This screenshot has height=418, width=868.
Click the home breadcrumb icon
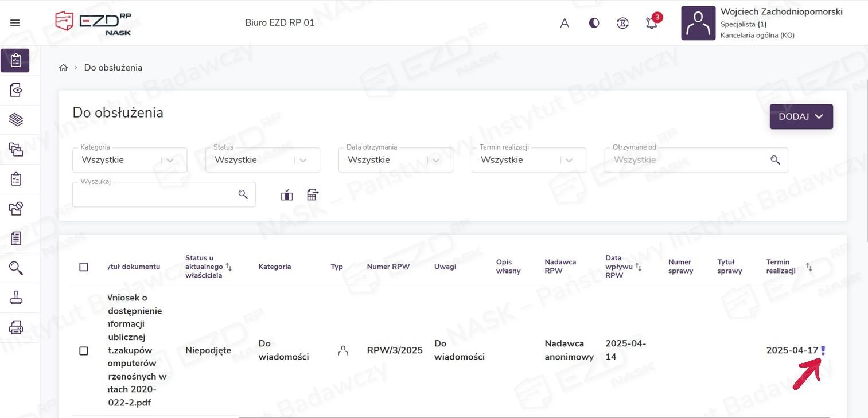tap(63, 68)
